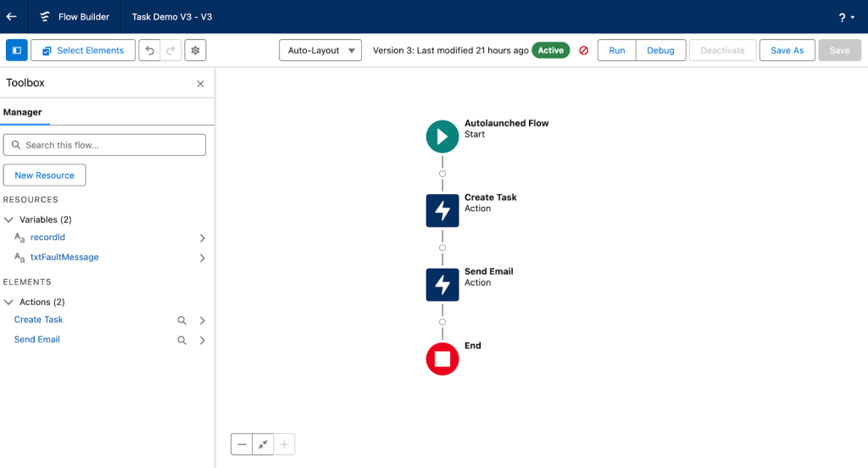Go back using the arrow icon
Image resolution: width=868 pixels, height=468 pixels.
click(12, 17)
